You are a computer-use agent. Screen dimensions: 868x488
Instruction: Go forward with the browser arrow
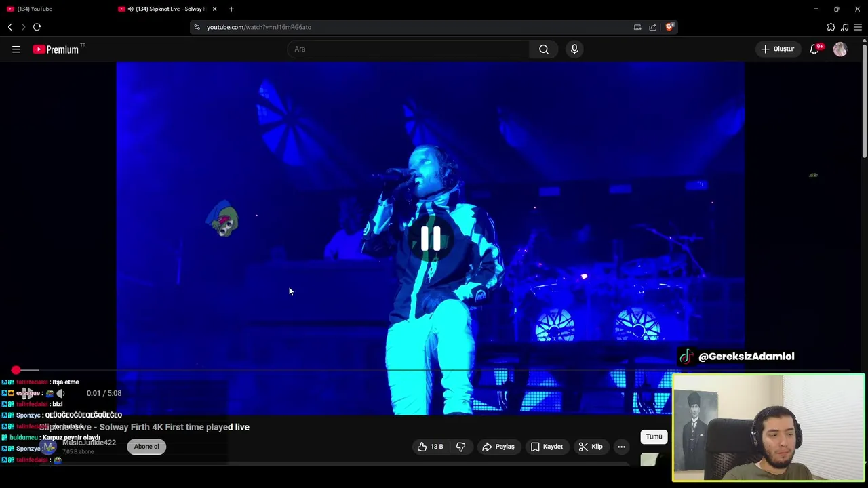23,27
